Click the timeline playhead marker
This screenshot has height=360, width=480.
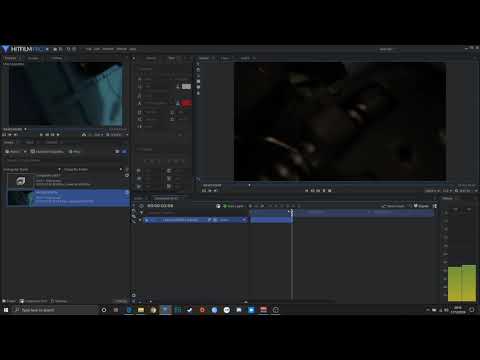(x=292, y=212)
